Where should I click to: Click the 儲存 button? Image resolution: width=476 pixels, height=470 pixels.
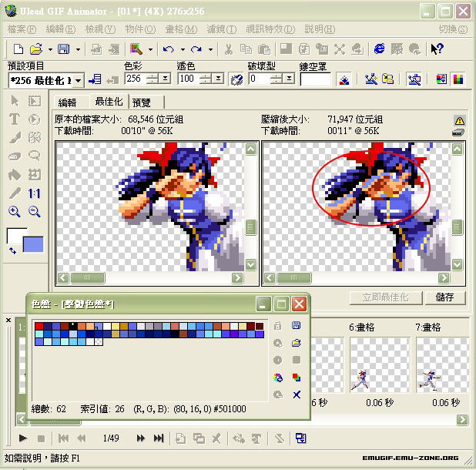point(444,297)
